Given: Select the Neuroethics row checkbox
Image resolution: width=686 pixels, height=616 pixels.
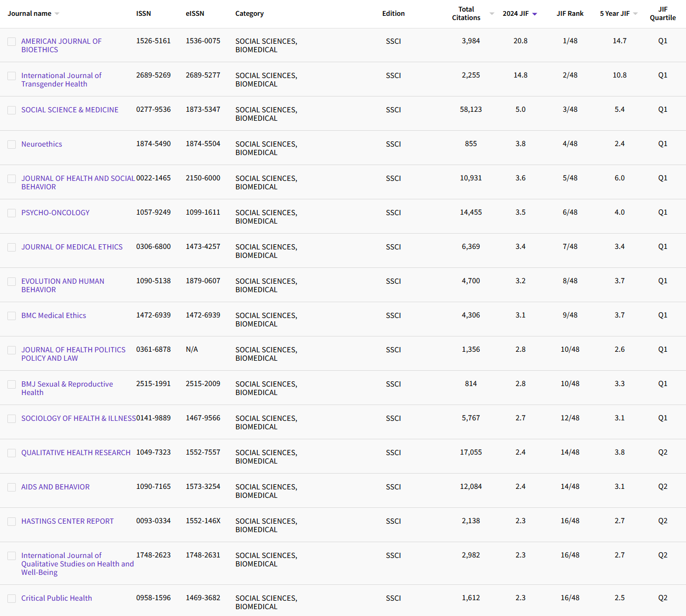Looking at the screenshot, I should 12,145.
